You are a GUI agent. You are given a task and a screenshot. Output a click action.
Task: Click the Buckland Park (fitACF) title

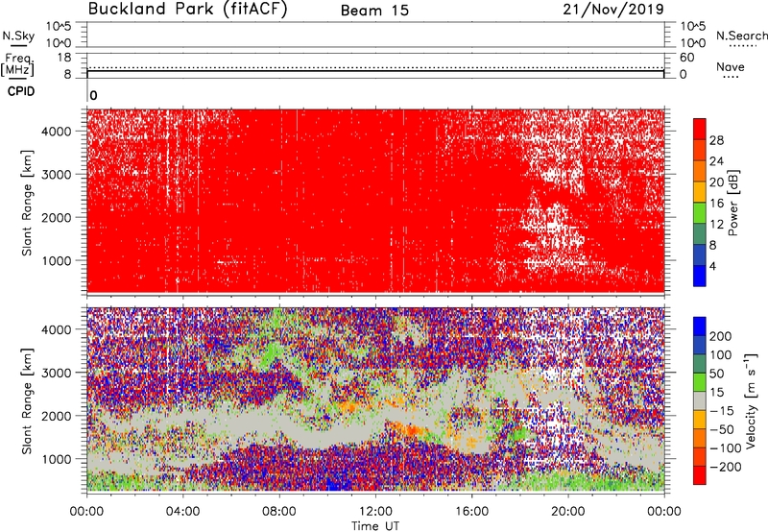(x=187, y=10)
